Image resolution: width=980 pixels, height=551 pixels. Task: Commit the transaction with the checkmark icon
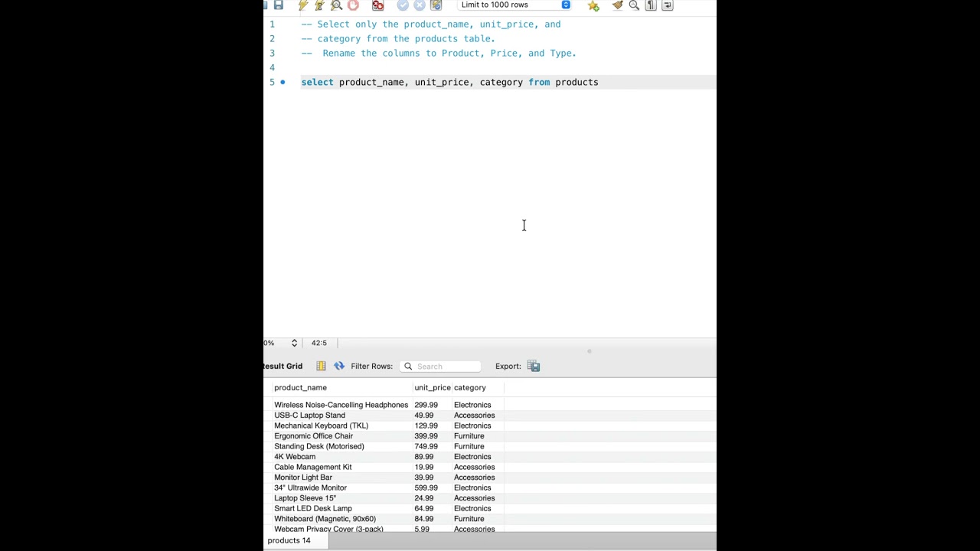[x=403, y=5]
